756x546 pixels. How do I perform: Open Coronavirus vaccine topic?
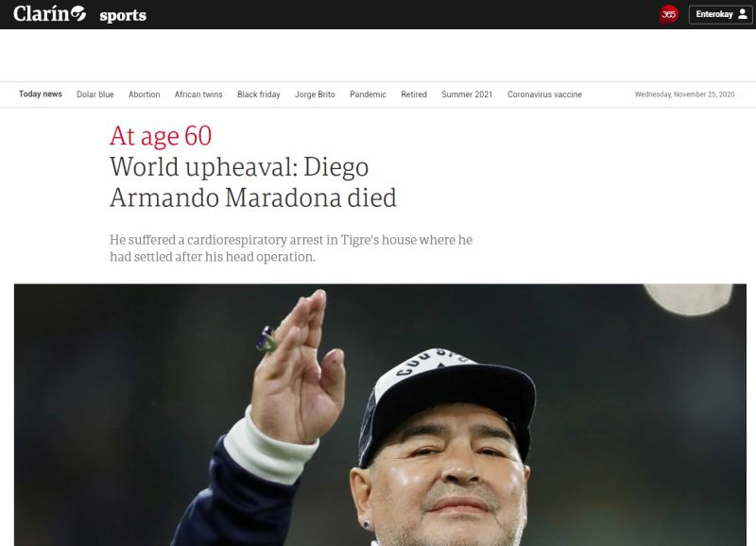[x=544, y=94]
